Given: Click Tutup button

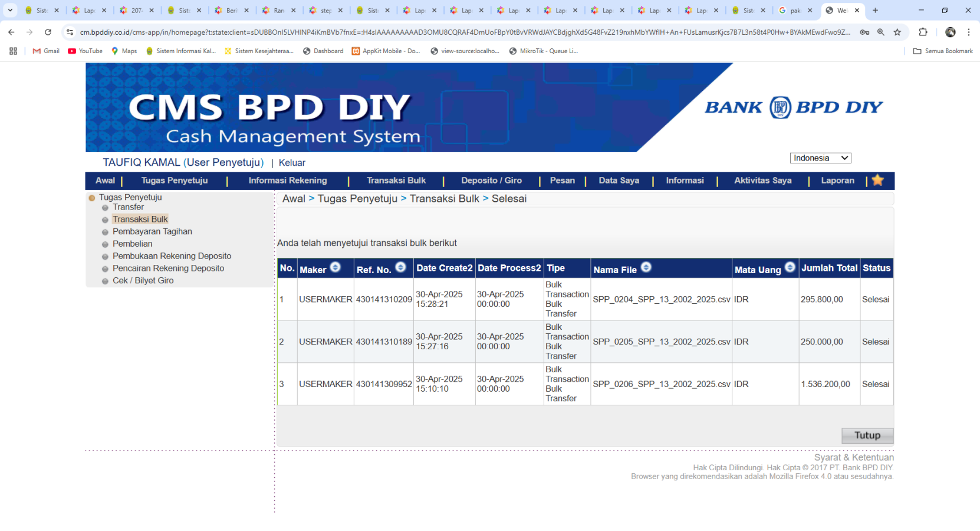Looking at the screenshot, I should (x=867, y=435).
